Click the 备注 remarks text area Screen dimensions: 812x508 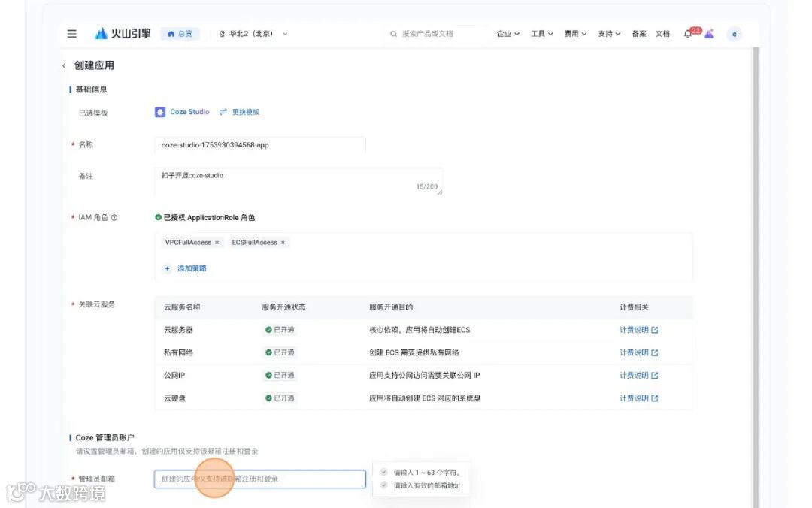pyautogui.click(x=298, y=181)
